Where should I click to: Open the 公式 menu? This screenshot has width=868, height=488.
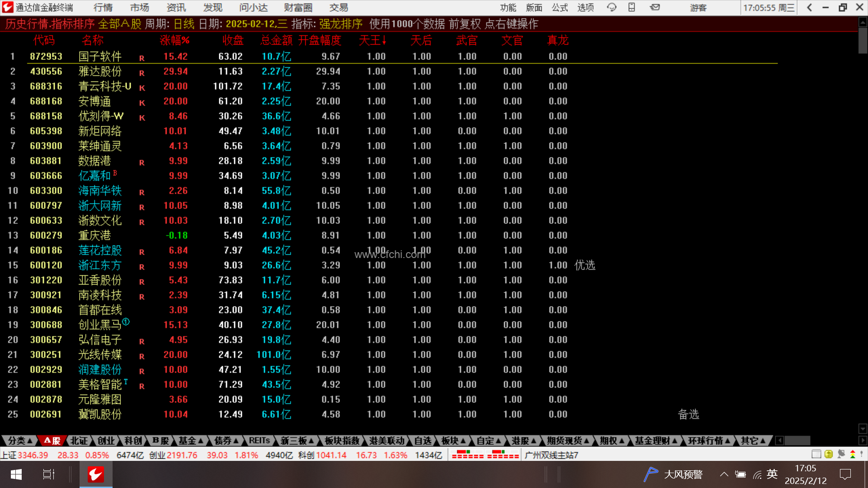(x=560, y=8)
